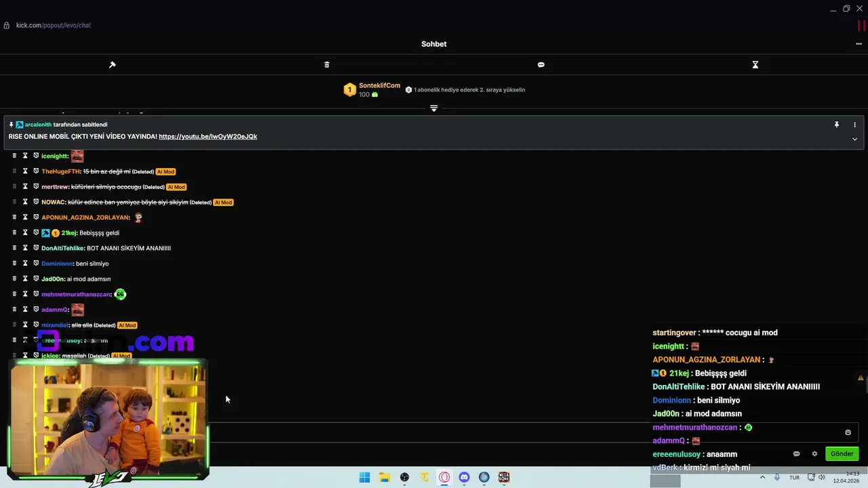Screen dimensions: 868x488
Task: Click AI Mod badge on merttrew's message
Action: click(176, 187)
